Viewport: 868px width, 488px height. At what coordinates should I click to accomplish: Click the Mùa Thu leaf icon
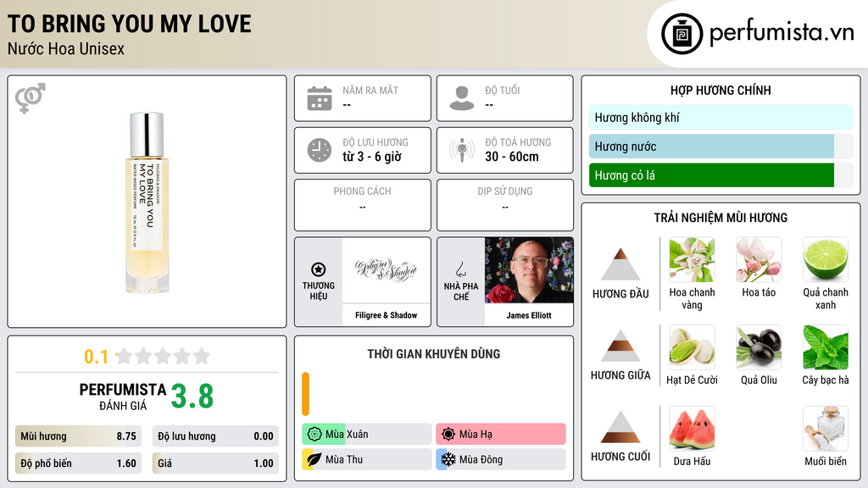[314, 459]
